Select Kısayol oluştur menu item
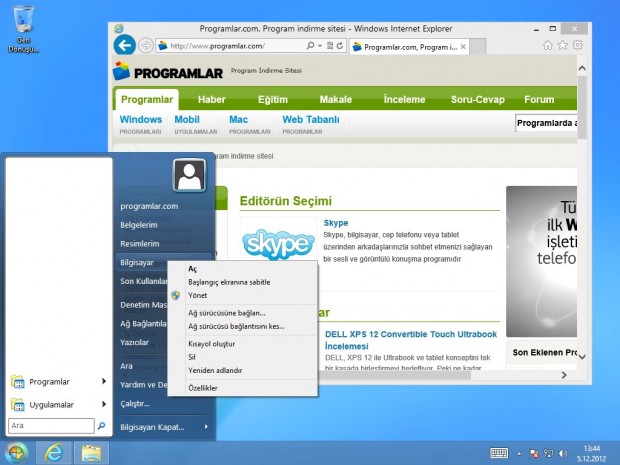 click(x=243, y=344)
